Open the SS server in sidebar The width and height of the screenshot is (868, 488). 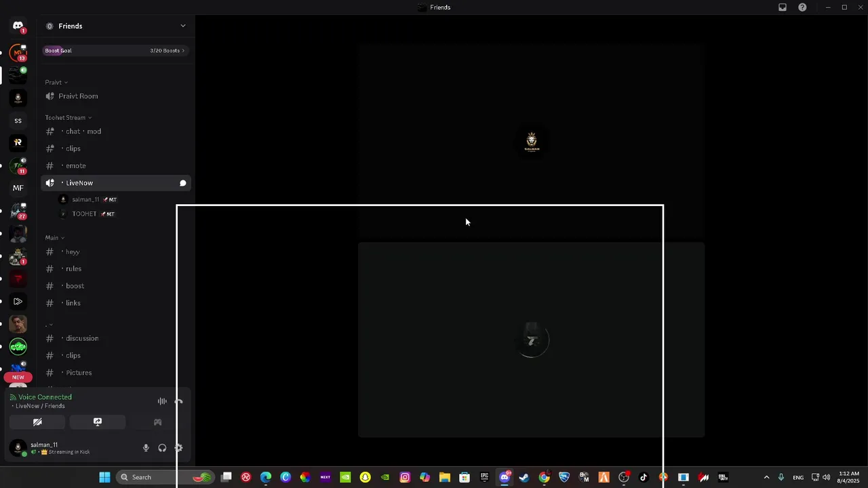(18, 121)
